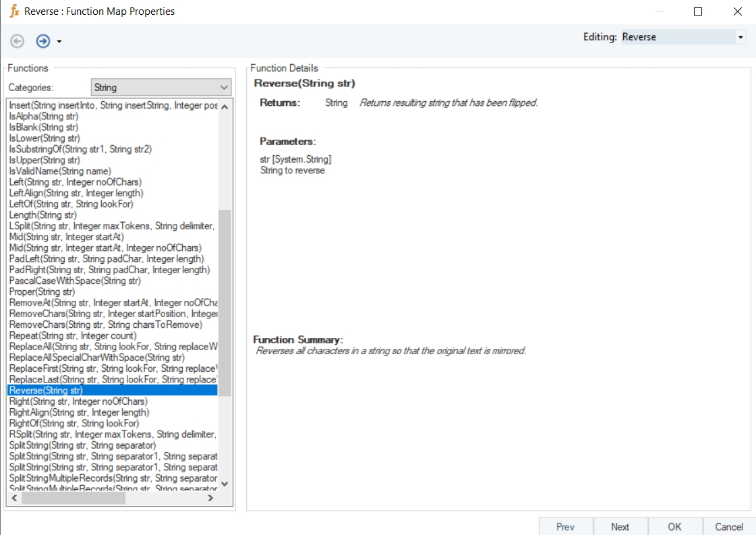Click the back navigation arrow icon
Viewport: 756px width, 535px height.
point(18,41)
